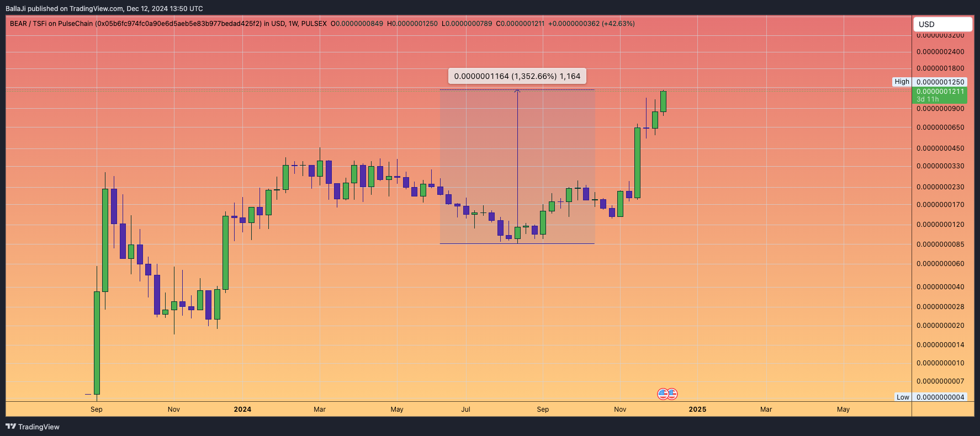Click the price axis label 0.0000000900
This screenshot has height=436, width=980.
[940, 109]
